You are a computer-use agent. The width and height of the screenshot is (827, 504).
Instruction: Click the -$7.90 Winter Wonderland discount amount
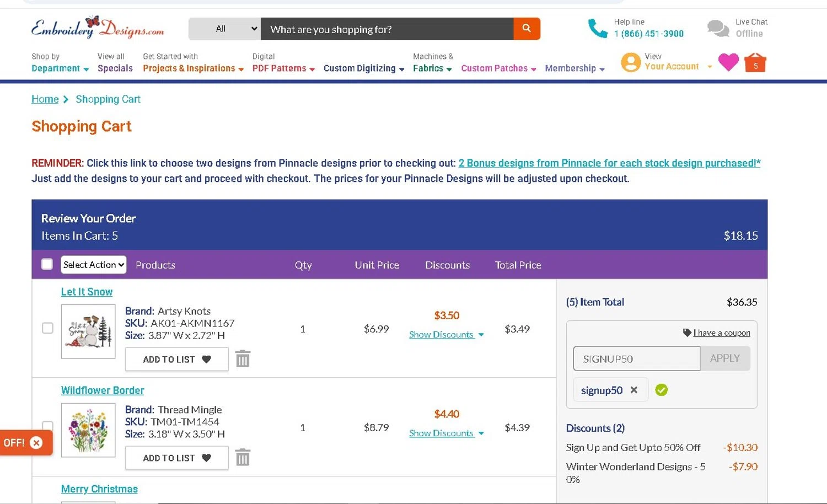point(743,467)
